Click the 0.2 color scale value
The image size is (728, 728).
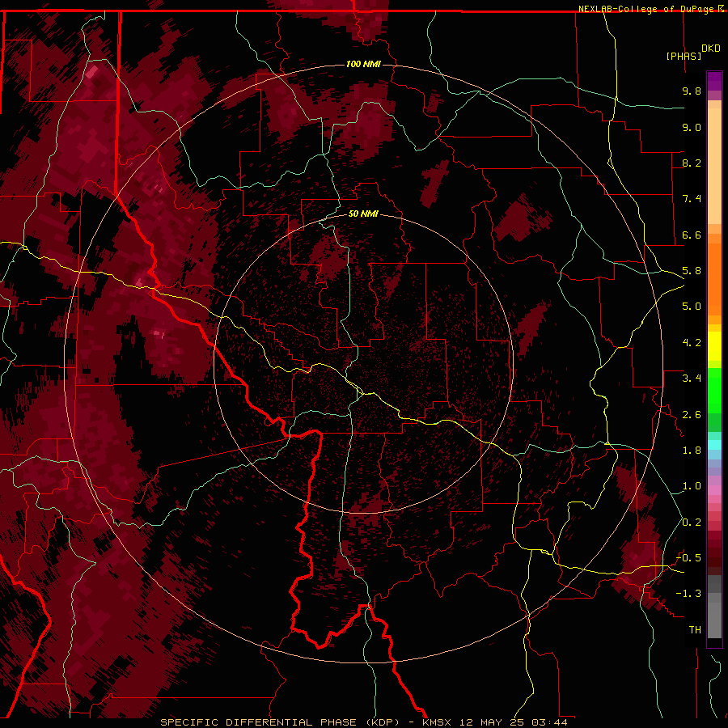coord(692,523)
